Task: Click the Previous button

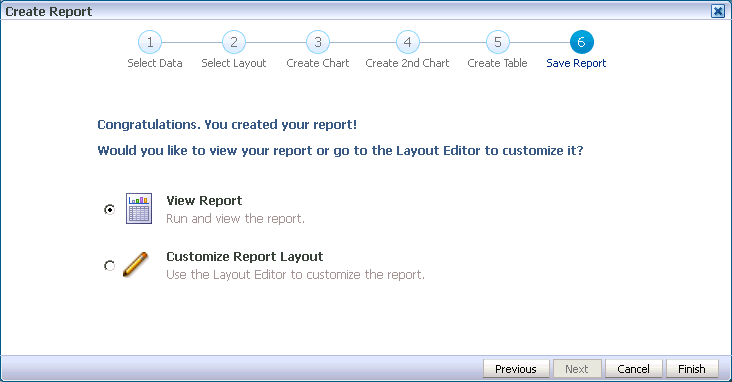Action: (516, 369)
